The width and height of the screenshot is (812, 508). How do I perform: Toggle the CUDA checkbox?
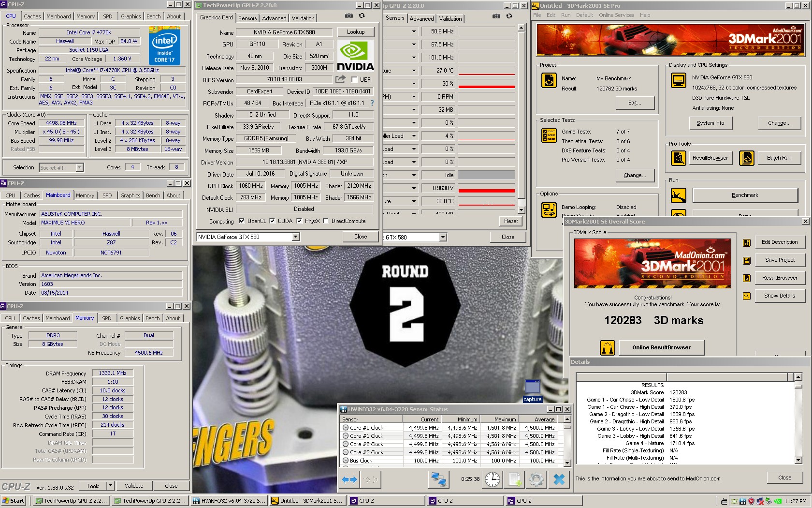click(x=272, y=221)
